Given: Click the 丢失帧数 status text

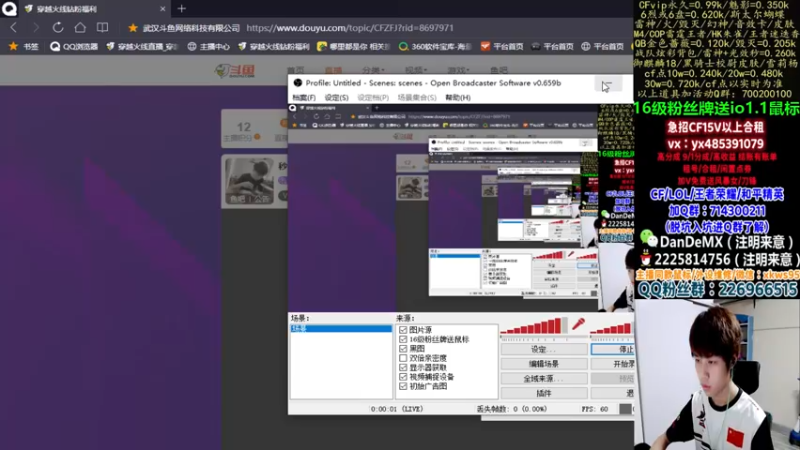Looking at the screenshot, I should pyautogui.click(x=512, y=409).
